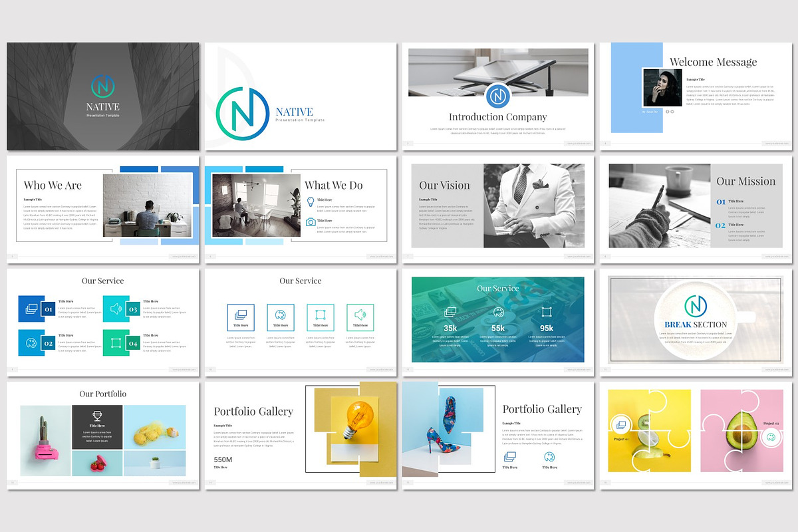Select the hand writing photo on the Our Mission slide
This screenshot has height=532, width=798.
coord(660,205)
